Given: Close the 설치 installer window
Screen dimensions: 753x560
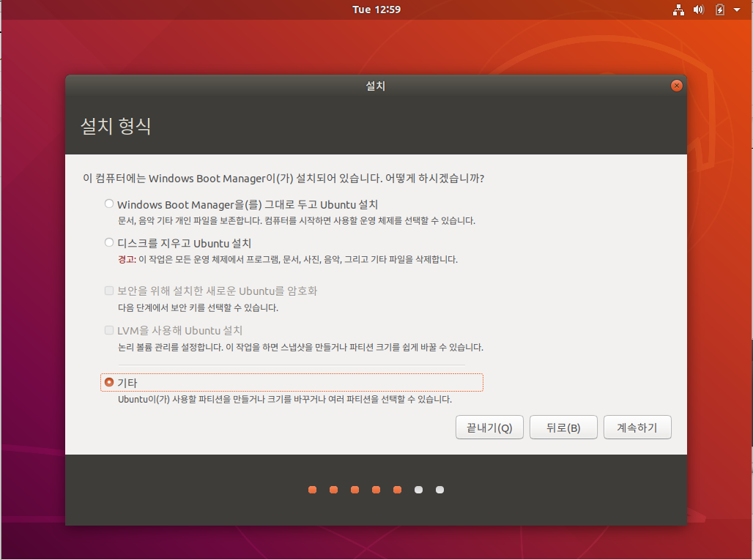Looking at the screenshot, I should coord(676,85).
